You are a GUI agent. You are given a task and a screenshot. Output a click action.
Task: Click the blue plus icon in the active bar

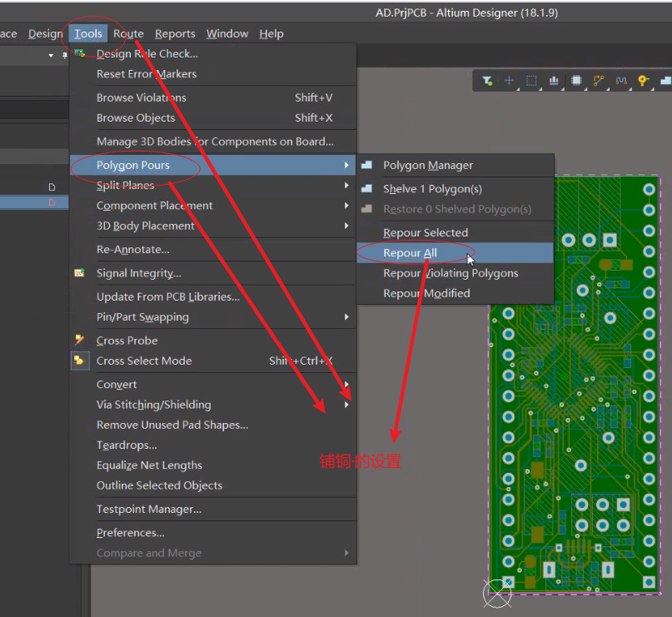(509, 81)
